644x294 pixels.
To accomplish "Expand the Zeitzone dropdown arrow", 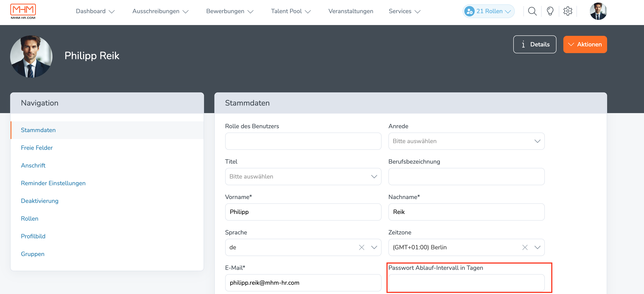I will 537,247.
